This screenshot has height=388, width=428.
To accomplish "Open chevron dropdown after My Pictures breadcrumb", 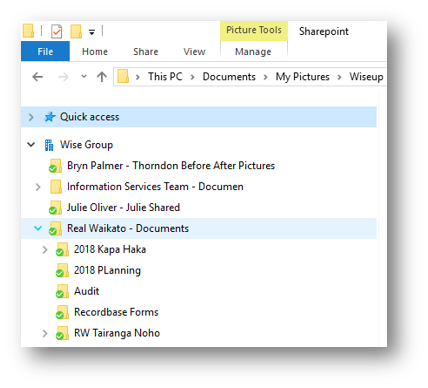I will coord(339,77).
